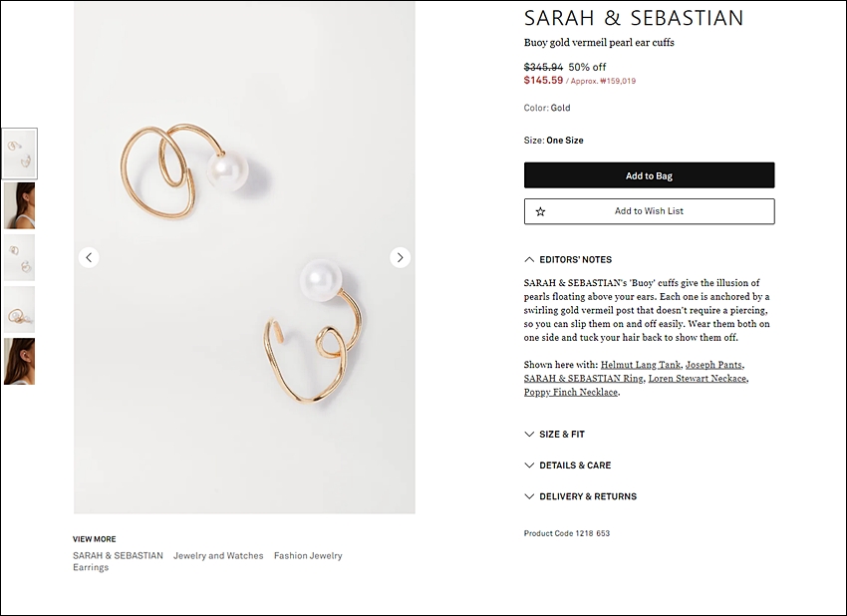Click the star icon on the Wish List button
The height and width of the screenshot is (616, 847).
pos(540,212)
